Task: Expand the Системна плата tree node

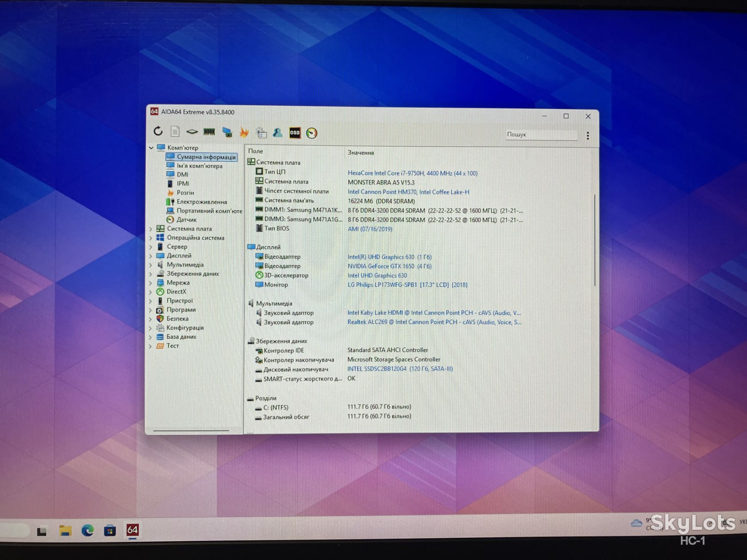Action: (150, 229)
